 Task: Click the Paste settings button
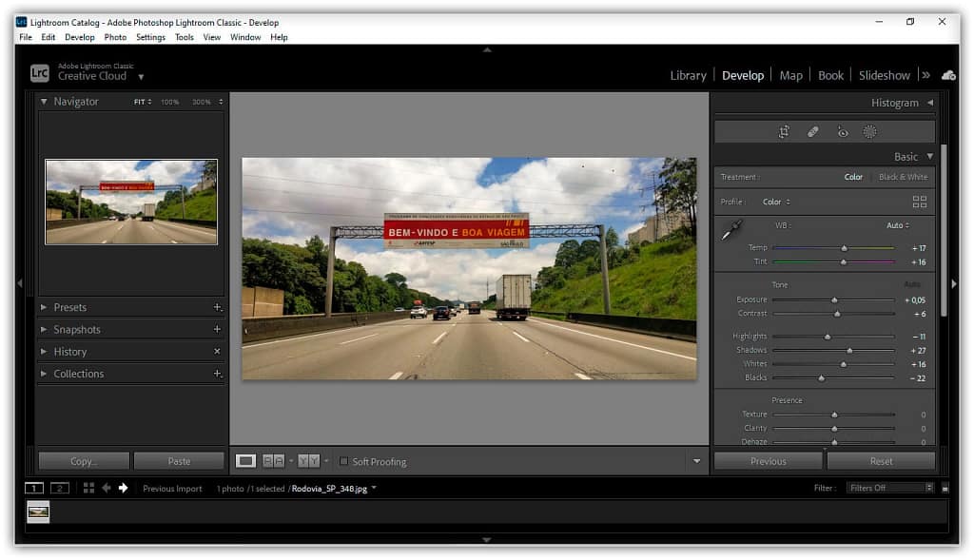179,461
